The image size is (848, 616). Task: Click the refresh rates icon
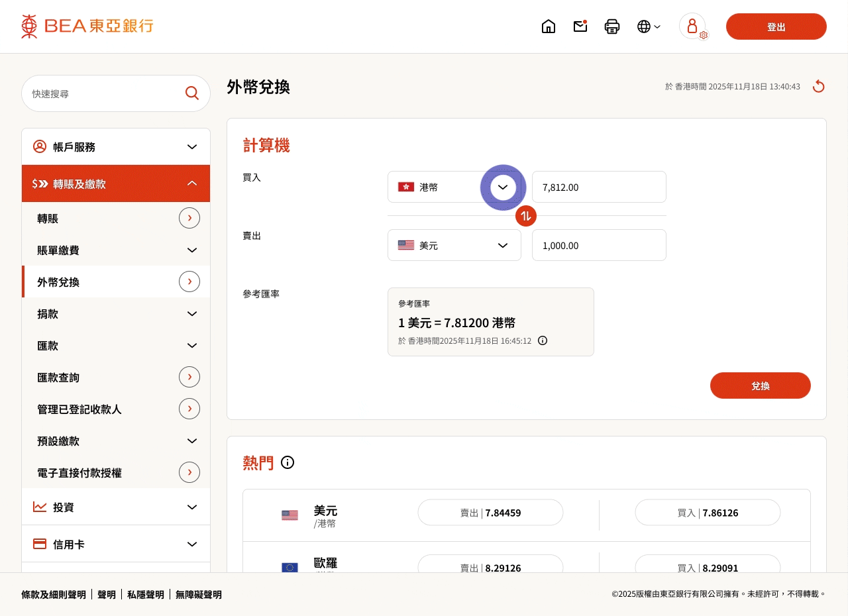point(818,87)
